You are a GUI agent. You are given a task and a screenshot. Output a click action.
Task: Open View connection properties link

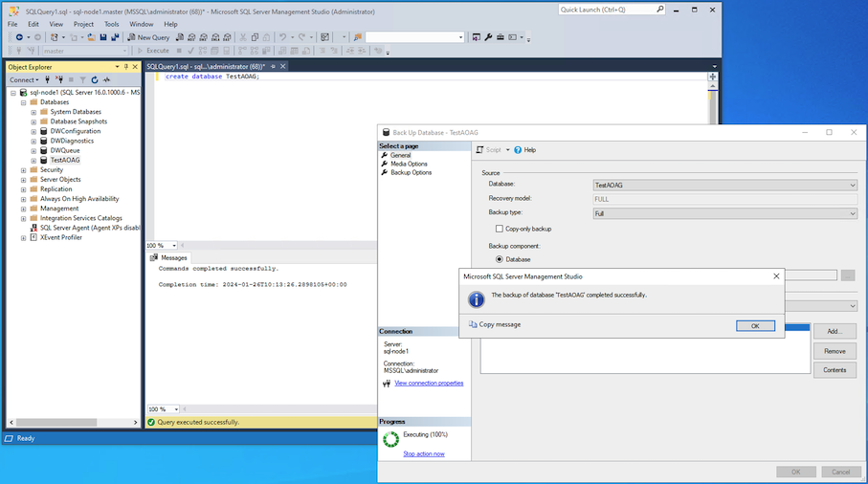(x=429, y=384)
